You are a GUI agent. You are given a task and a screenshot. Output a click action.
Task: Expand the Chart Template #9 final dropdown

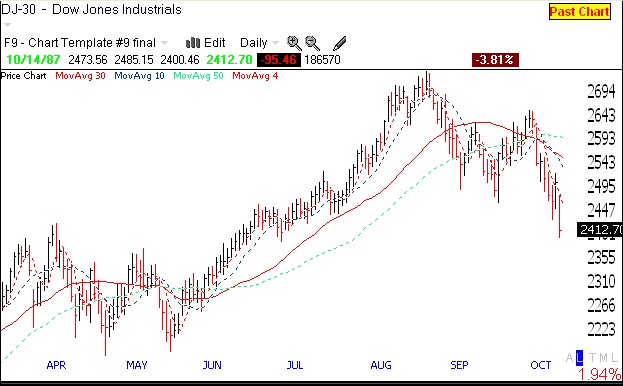[164, 43]
